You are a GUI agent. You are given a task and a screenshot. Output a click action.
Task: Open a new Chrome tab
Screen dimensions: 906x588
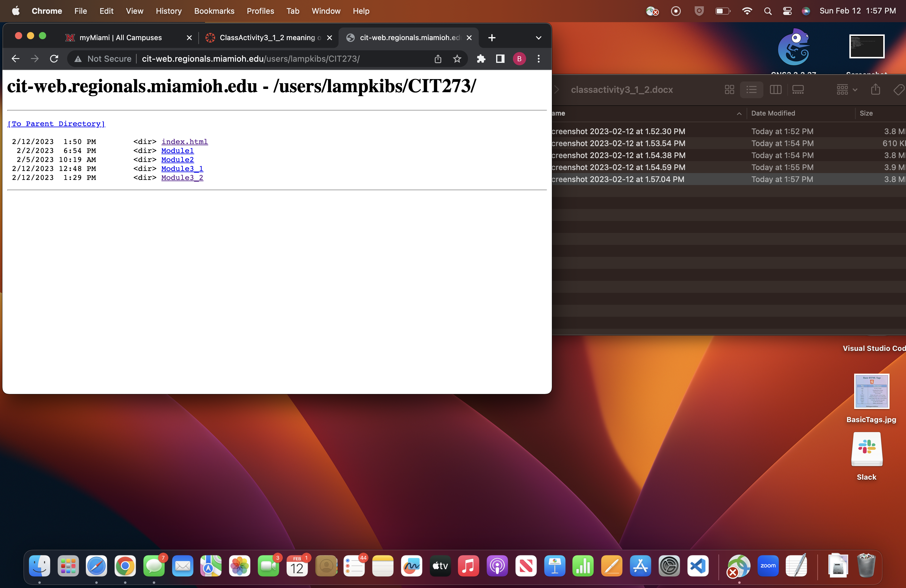pos(492,38)
